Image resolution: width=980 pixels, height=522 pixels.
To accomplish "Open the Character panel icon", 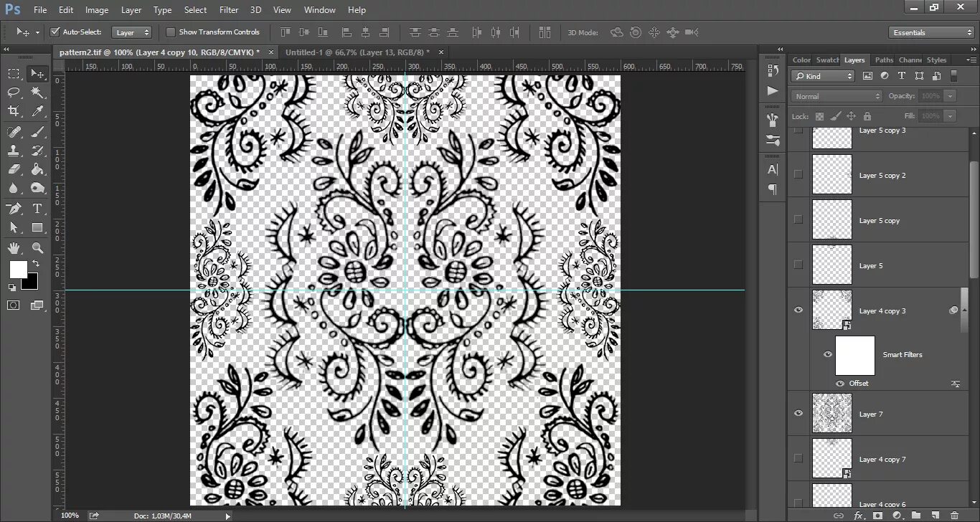I will coord(773,170).
